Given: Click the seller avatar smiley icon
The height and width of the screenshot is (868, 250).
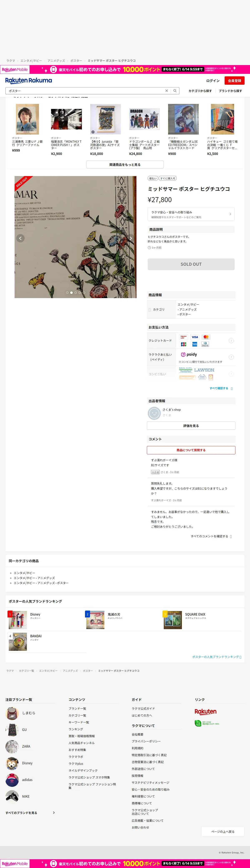Looking at the screenshot, I should [154, 413].
